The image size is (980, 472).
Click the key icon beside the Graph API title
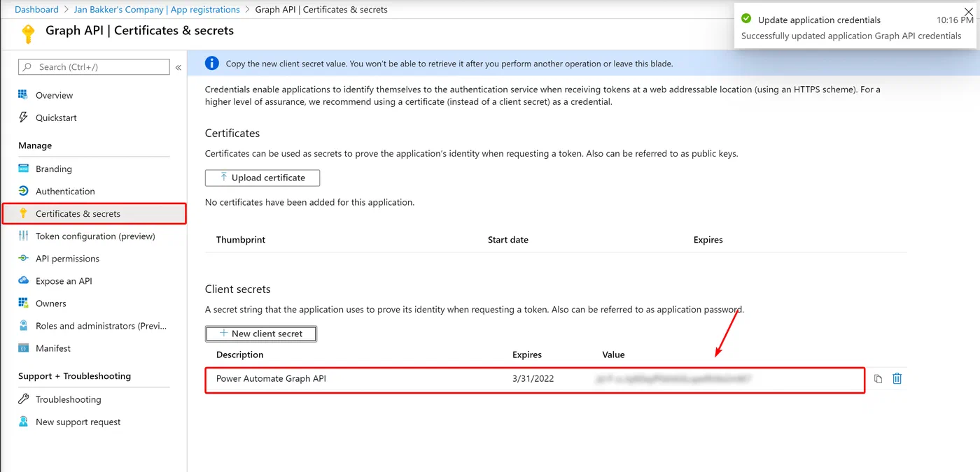pos(27,34)
